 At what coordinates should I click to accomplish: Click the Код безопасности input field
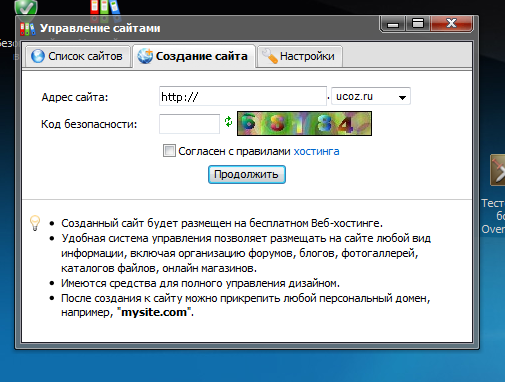click(189, 124)
